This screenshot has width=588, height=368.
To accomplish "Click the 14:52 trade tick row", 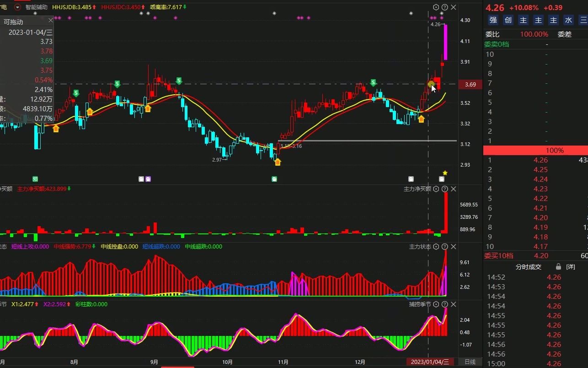I will [535, 277].
